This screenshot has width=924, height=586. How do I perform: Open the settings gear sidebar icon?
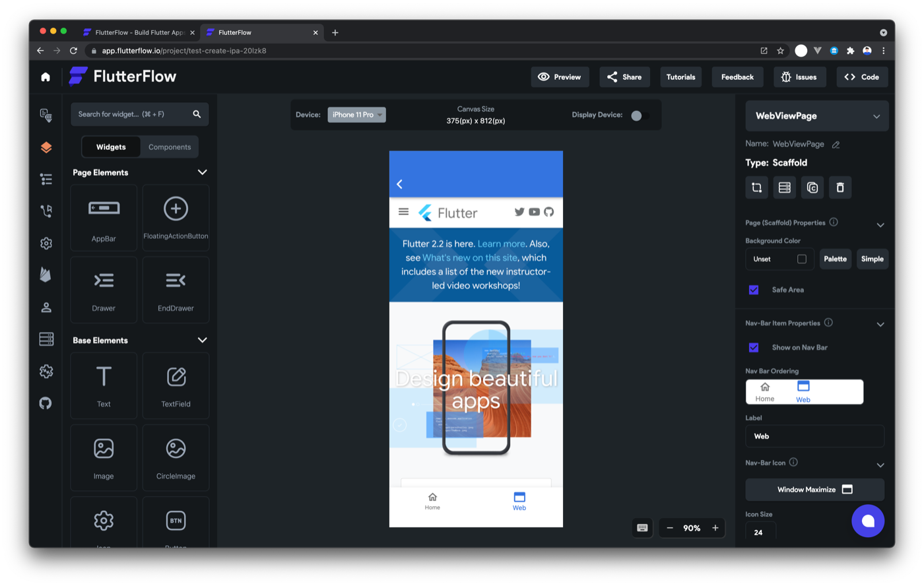click(46, 243)
